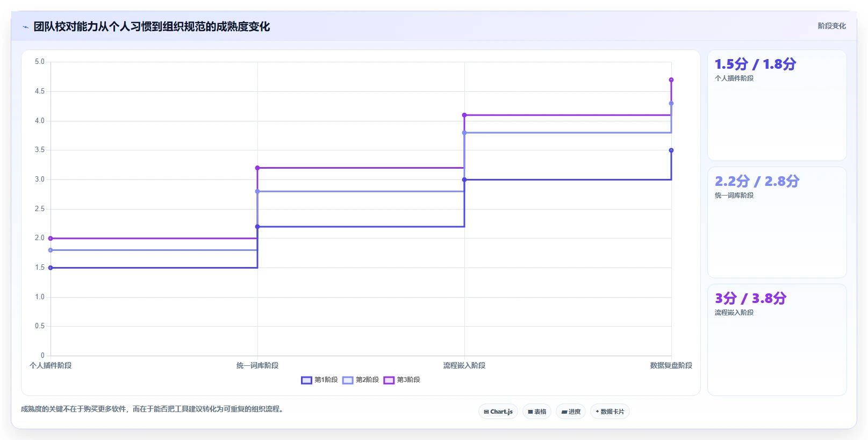Viewport: 868px width, 440px height.
Task: Click the 5.0 y-axis tick label
Action: point(40,62)
